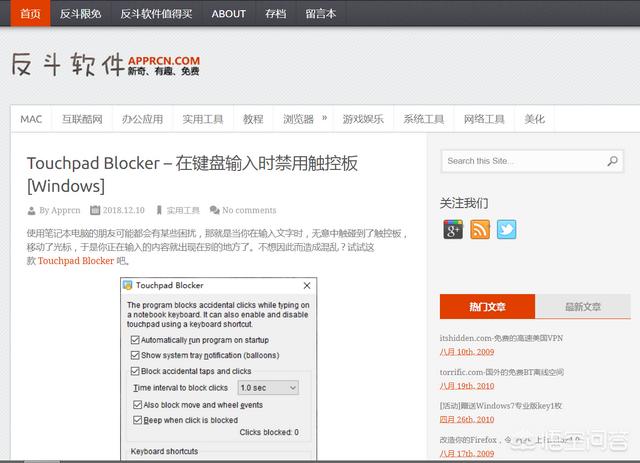Click the calendar icon beside post date
This screenshot has width=640, height=463.
click(x=95, y=210)
